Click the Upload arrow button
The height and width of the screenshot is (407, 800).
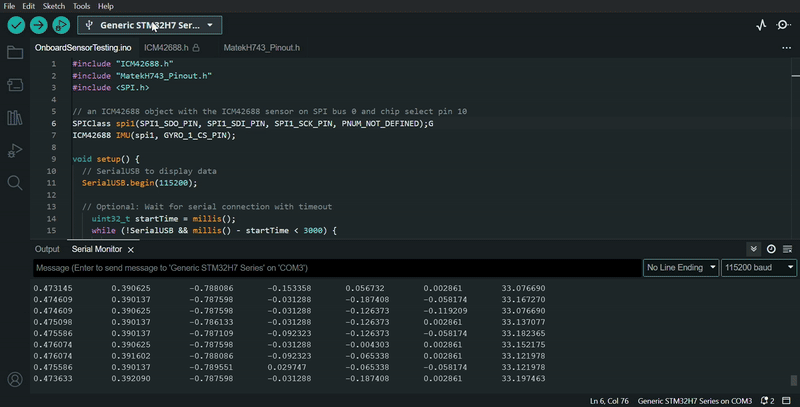pos(39,25)
